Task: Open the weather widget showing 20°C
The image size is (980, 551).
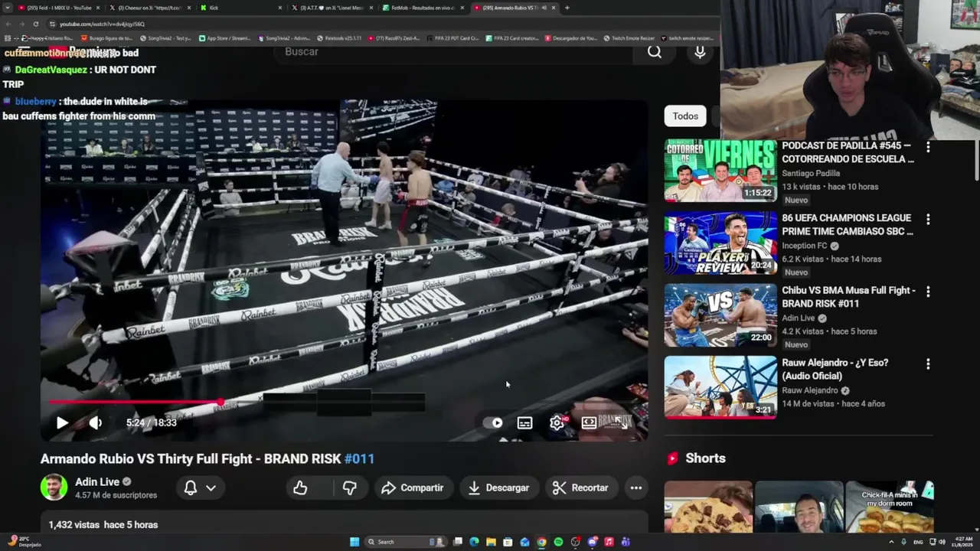Action: (23, 542)
